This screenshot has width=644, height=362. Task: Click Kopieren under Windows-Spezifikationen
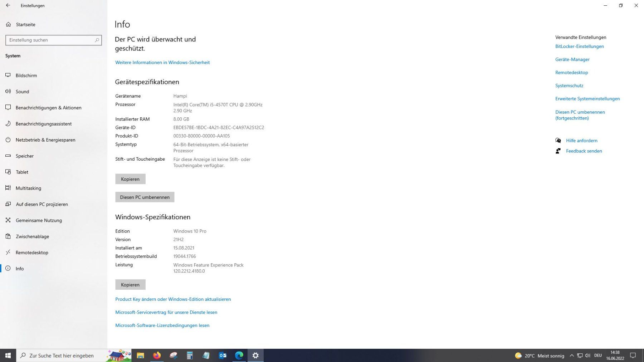tap(130, 285)
